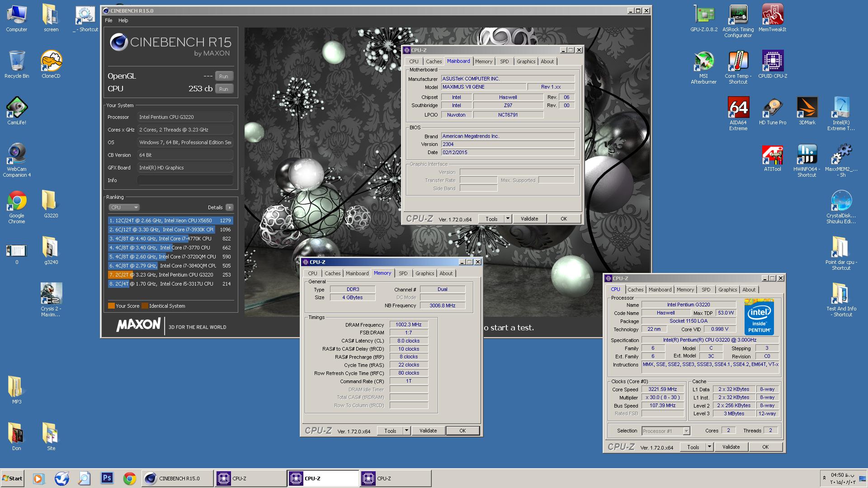Screen dimensions: 868x488
Task: Open Processor #1 selection dropdown
Action: click(x=666, y=431)
